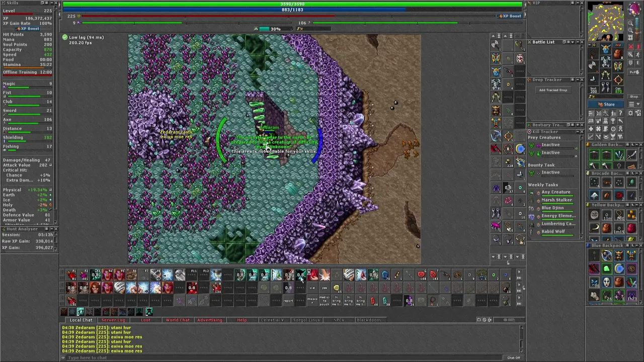Use the action bar slot with count 134
644x362 pixels.
[x=216, y=288]
